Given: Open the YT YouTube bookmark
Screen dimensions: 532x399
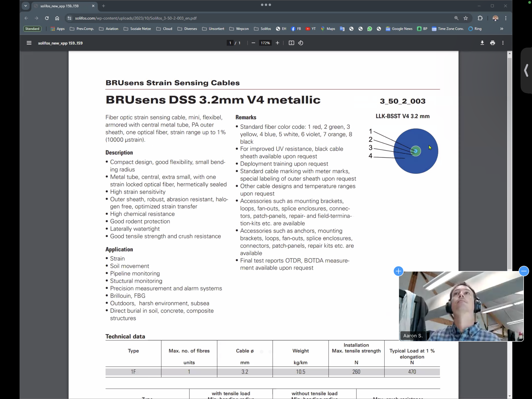Looking at the screenshot, I should (310, 29).
